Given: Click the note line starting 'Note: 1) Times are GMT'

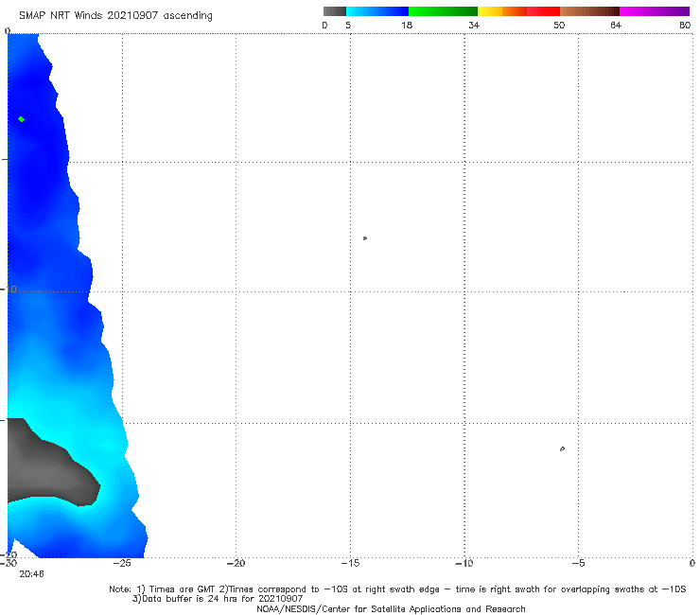Looking at the screenshot, I should [x=397, y=589].
